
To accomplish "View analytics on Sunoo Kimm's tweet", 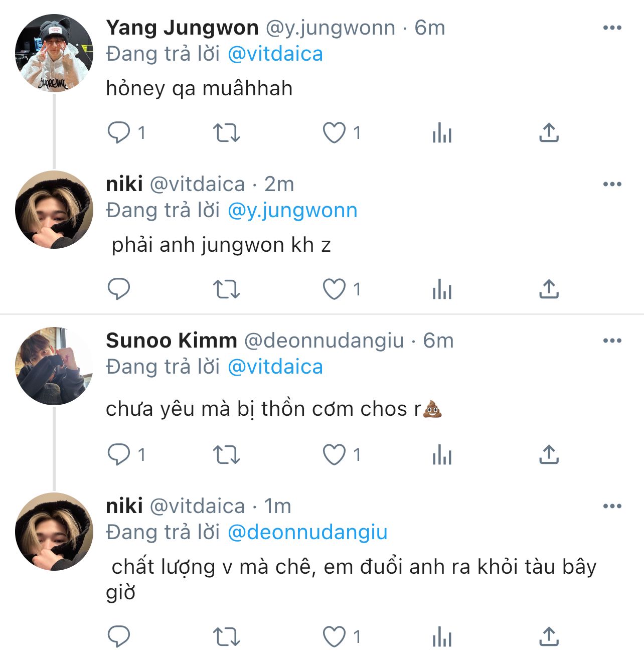I will (442, 455).
